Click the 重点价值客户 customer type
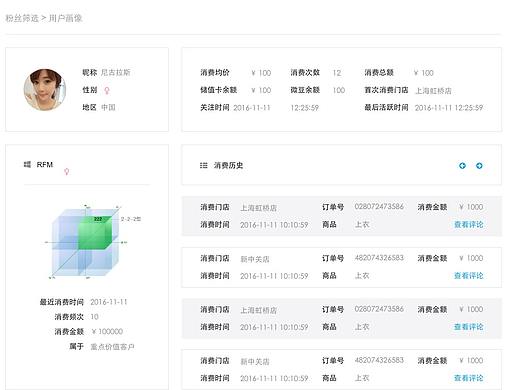This screenshot has width=520, height=390. 112,347
